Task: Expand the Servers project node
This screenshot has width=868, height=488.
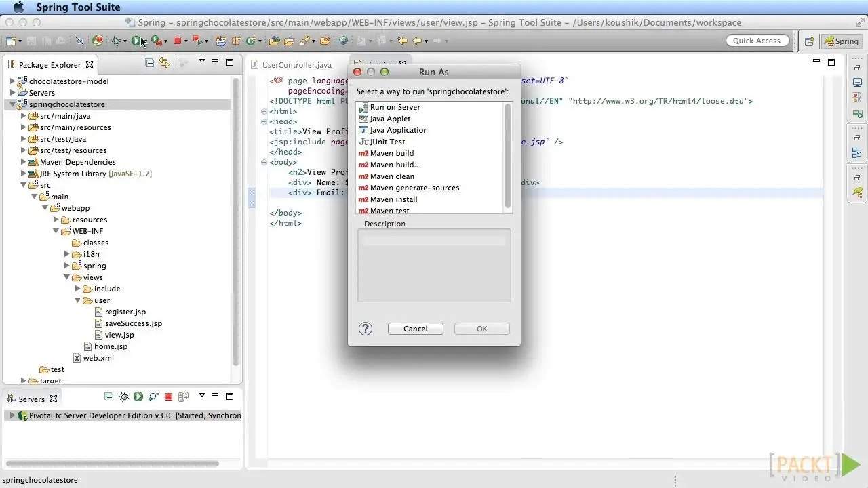Action: coord(12,93)
